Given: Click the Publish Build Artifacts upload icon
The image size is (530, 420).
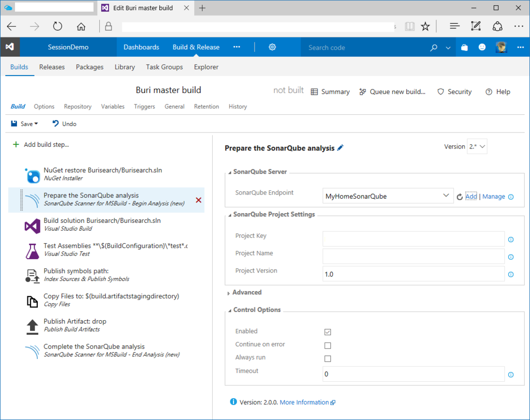Looking at the screenshot, I should 33,327.
